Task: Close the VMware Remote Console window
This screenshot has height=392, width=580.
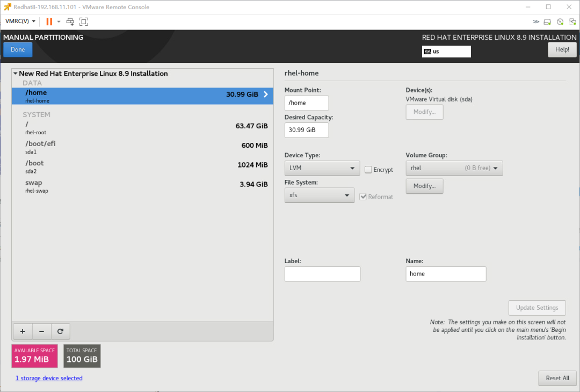Action: pyautogui.click(x=569, y=7)
